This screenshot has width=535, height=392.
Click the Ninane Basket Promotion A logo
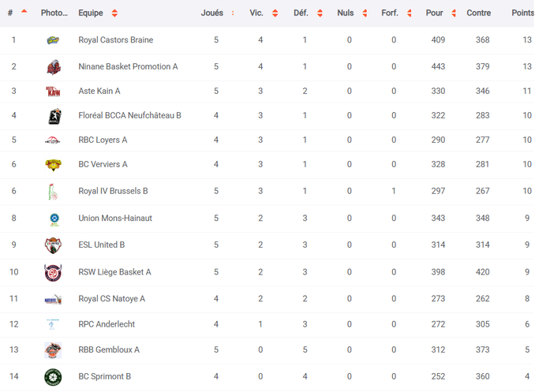point(53,67)
